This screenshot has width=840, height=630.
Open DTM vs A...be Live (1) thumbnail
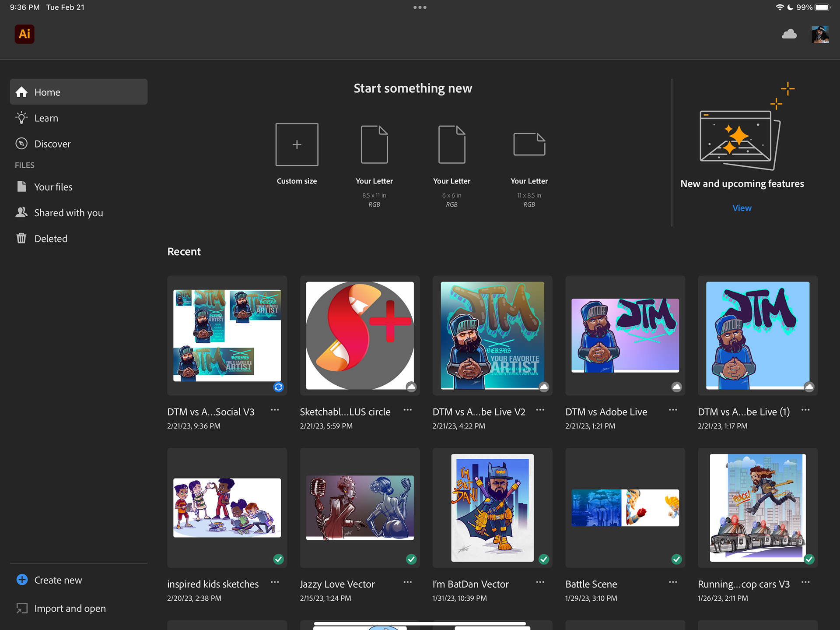pos(758,335)
